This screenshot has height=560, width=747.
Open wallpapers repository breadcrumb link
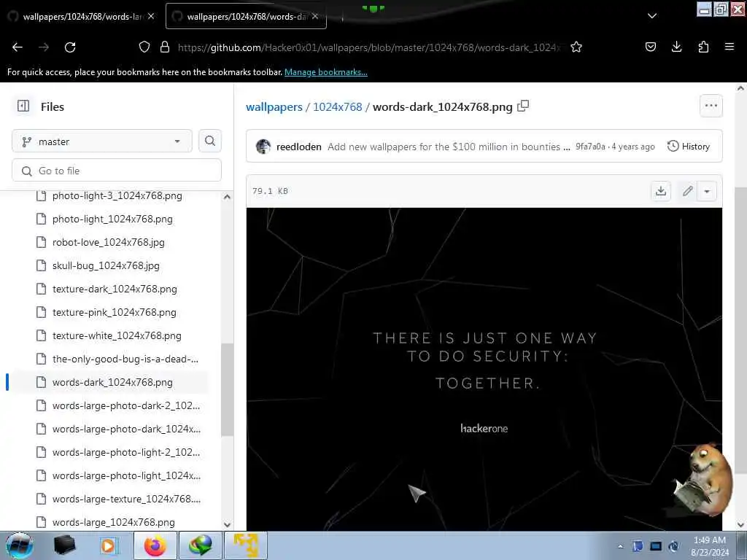274,106
